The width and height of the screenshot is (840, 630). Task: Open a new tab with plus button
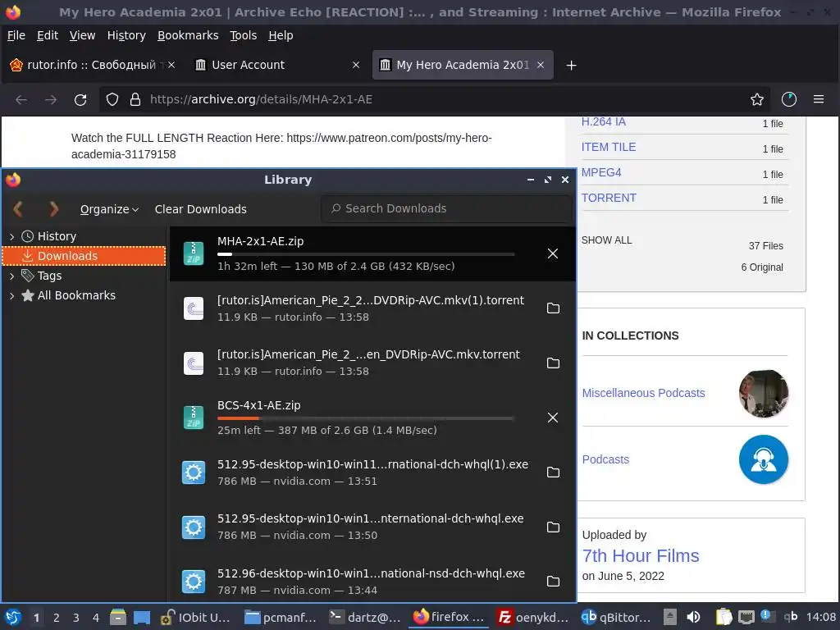572,66
